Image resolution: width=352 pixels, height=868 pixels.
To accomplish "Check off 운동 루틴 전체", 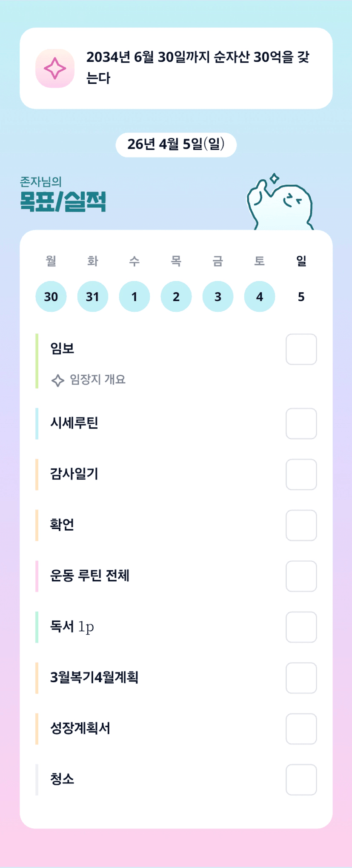I will click(301, 576).
